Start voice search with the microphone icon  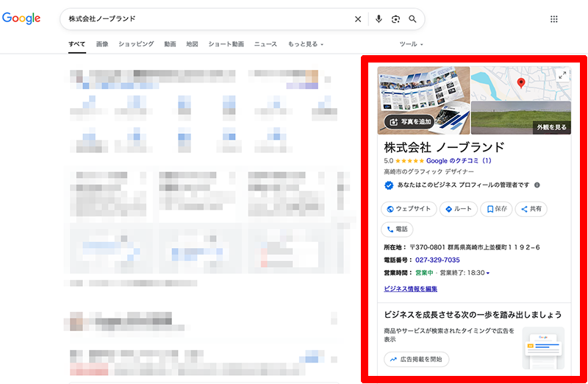click(x=379, y=19)
